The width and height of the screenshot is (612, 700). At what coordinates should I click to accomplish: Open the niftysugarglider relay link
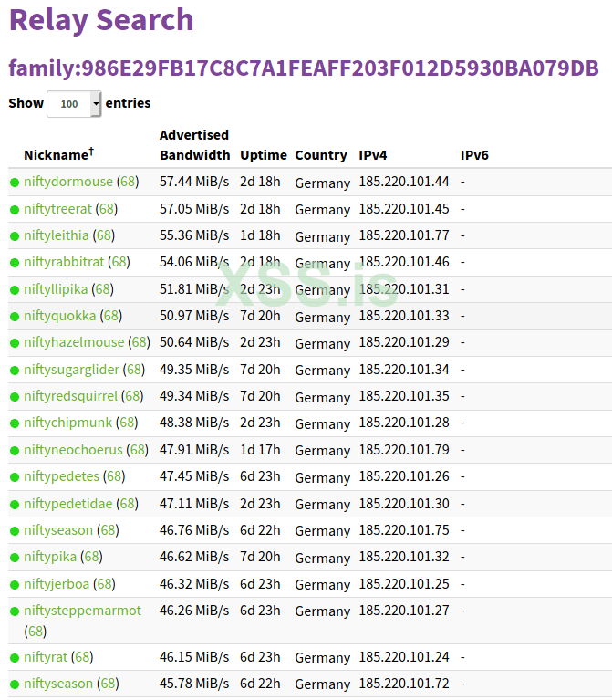point(71,370)
